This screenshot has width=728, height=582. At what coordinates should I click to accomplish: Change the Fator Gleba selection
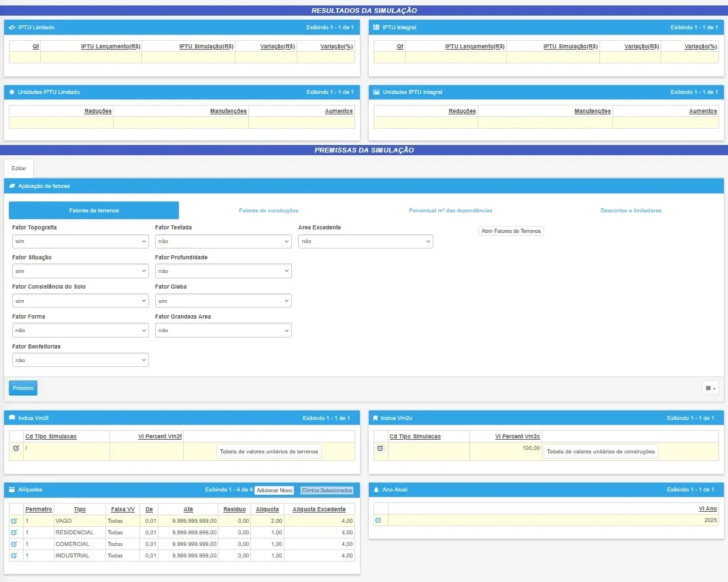click(x=223, y=301)
